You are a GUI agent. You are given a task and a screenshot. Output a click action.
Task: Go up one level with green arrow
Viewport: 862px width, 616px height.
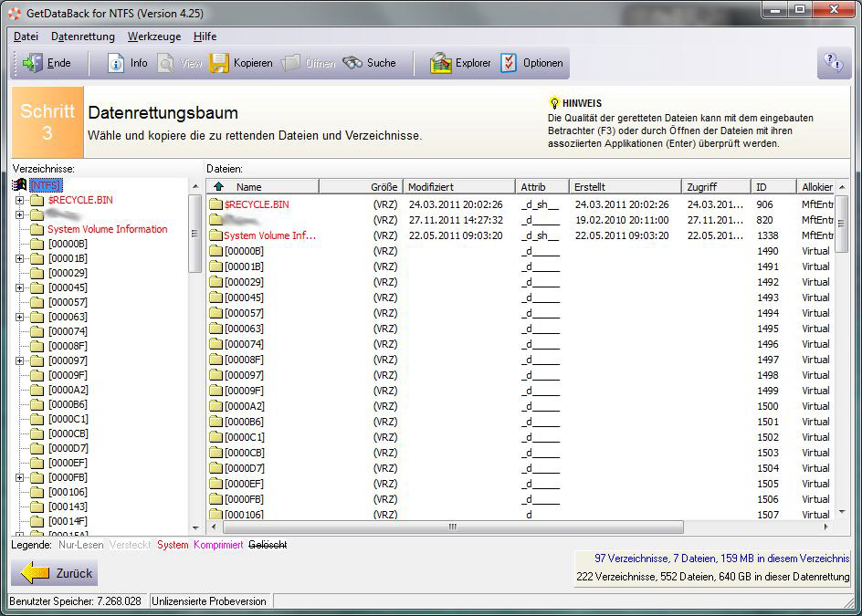[219, 187]
